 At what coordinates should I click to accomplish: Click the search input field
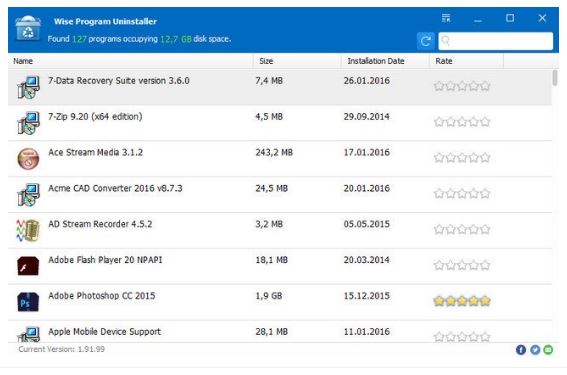(x=495, y=41)
